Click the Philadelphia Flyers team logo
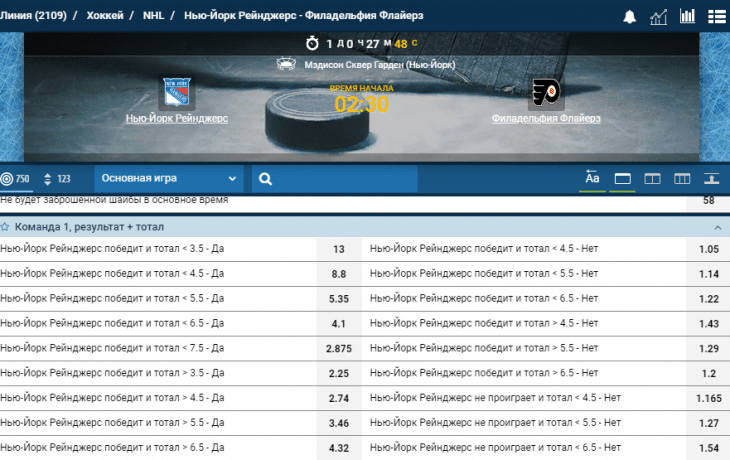Image resolution: width=730 pixels, height=460 pixels. click(545, 94)
